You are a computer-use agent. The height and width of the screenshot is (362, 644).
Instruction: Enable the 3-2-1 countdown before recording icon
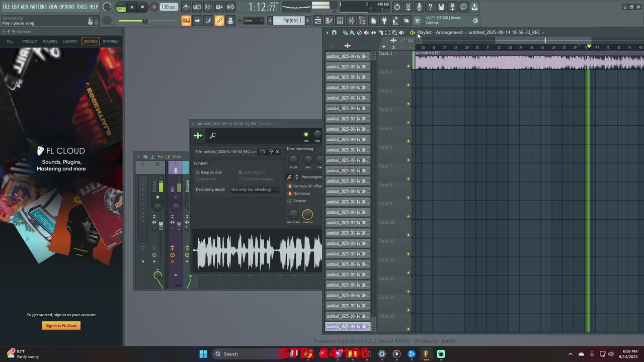point(208,7)
